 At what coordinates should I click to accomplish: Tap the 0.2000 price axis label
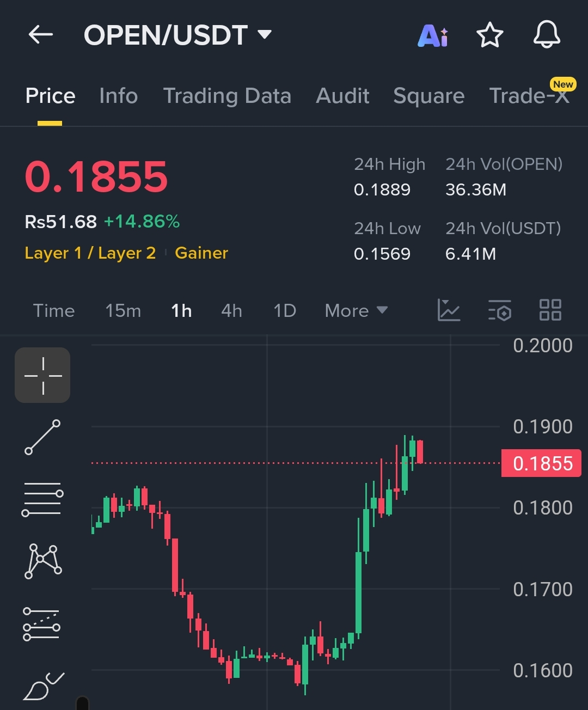(x=543, y=346)
